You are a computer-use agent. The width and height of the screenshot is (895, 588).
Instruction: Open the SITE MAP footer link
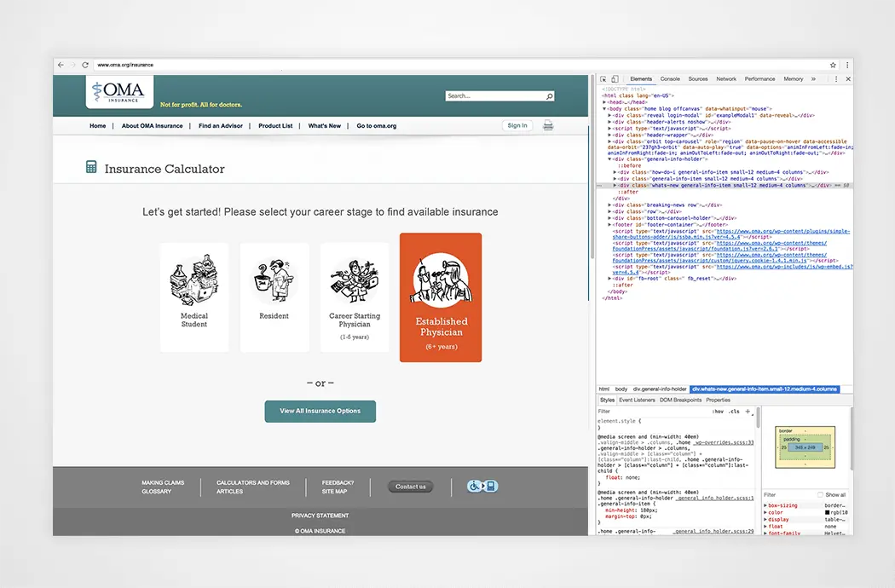334,492
